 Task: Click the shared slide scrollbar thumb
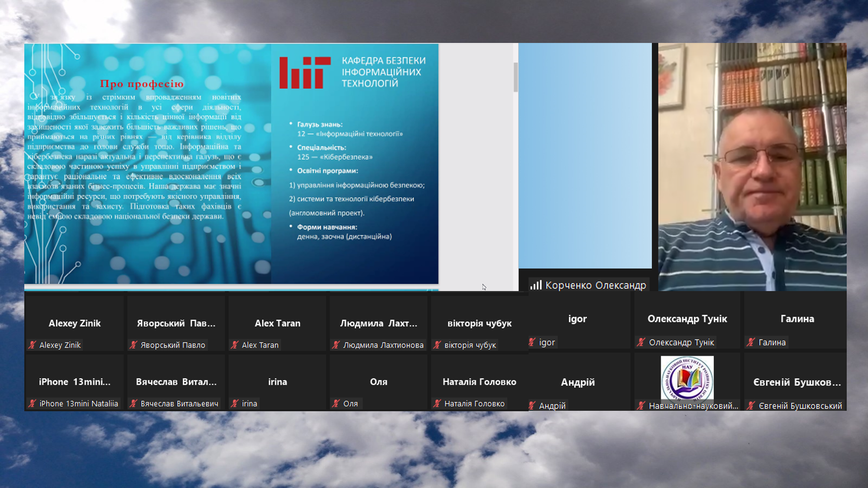pos(516,77)
